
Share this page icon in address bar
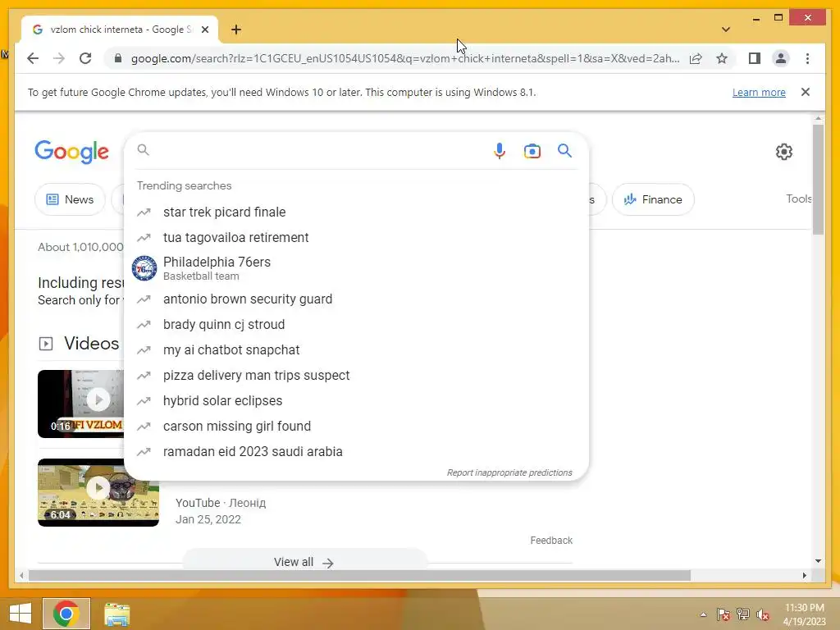click(696, 58)
